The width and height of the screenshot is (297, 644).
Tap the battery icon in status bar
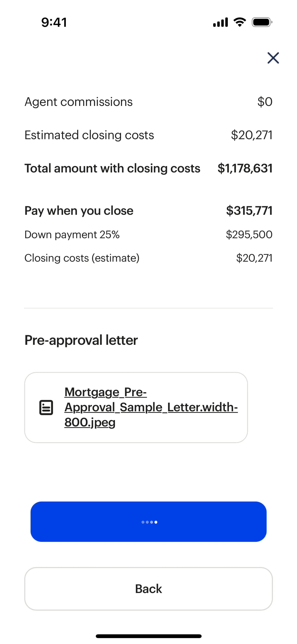(262, 22)
